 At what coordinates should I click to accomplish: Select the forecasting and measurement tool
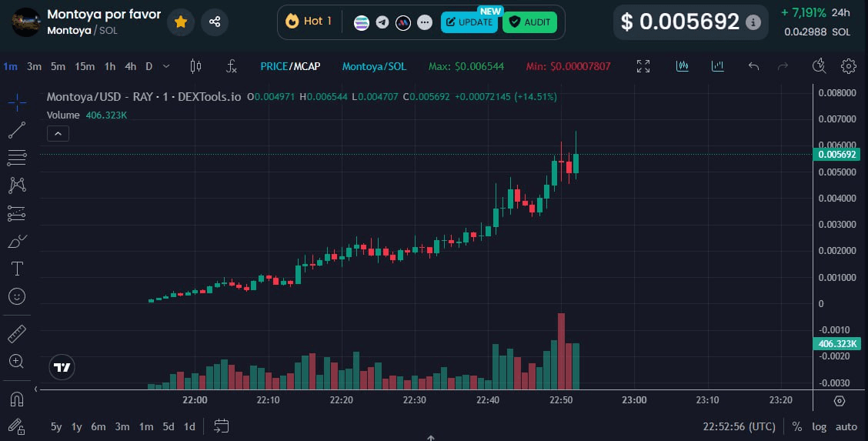(17, 213)
